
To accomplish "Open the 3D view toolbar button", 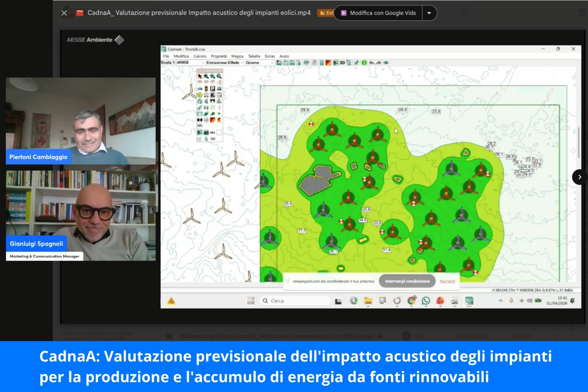I will pos(342,63).
